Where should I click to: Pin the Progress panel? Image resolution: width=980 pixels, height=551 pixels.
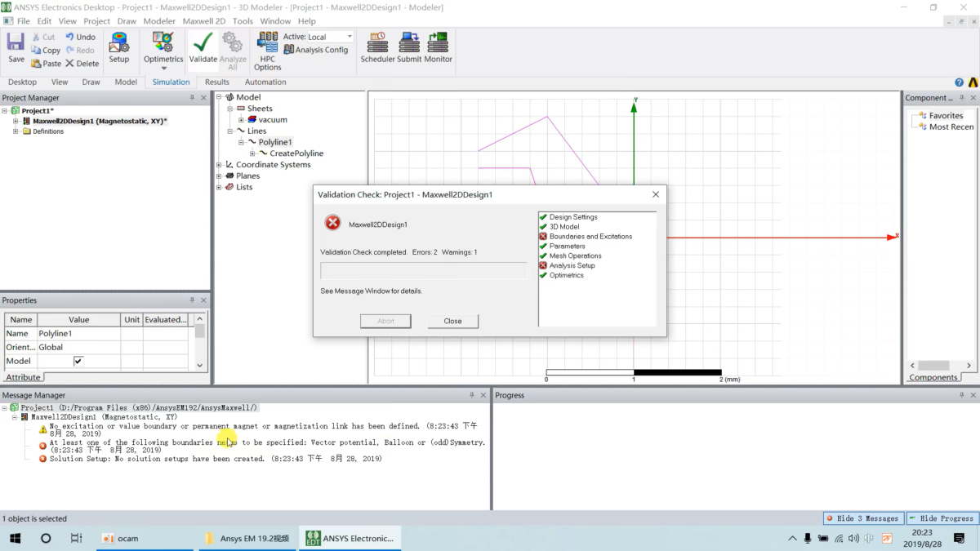tap(961, 395)
